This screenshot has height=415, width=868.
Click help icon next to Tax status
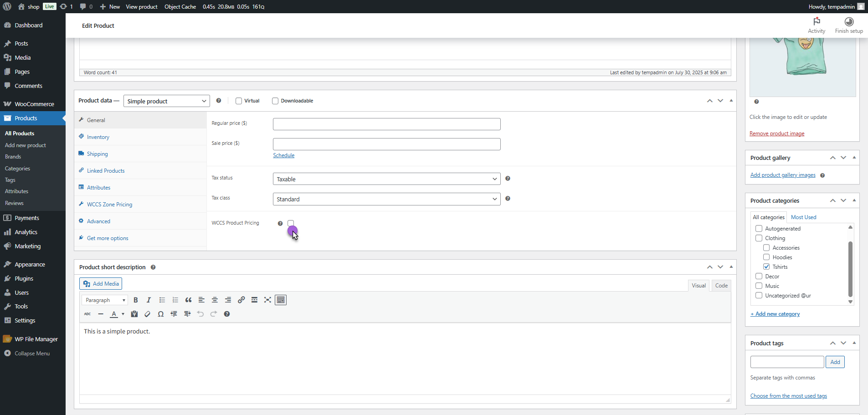pos(508,179)
